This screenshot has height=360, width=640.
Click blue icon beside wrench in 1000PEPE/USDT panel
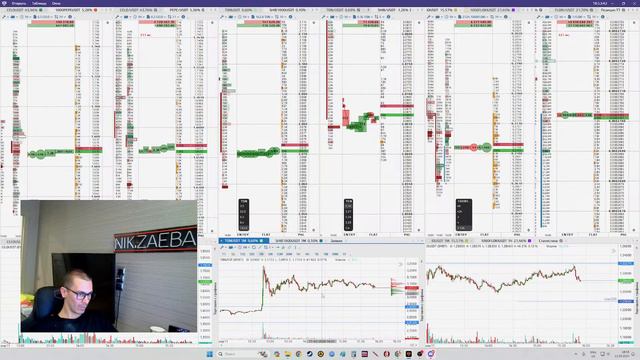[x=13, y=17]
